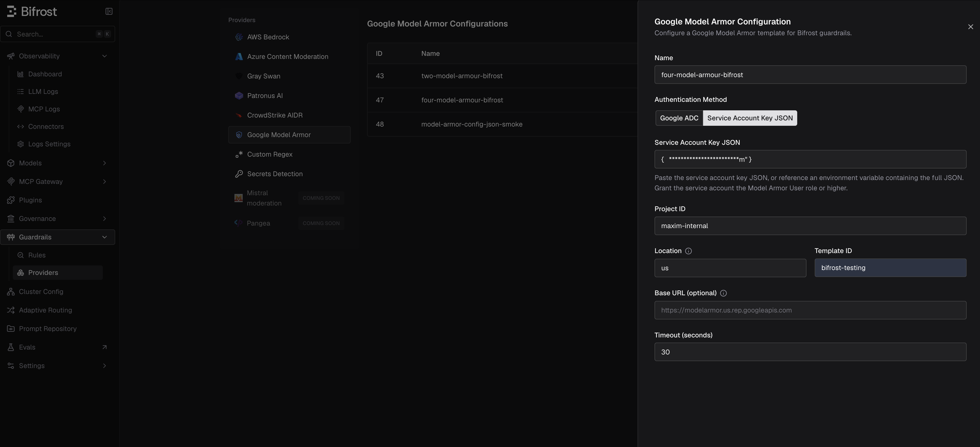Click the Base URL input field

[810, 310]
